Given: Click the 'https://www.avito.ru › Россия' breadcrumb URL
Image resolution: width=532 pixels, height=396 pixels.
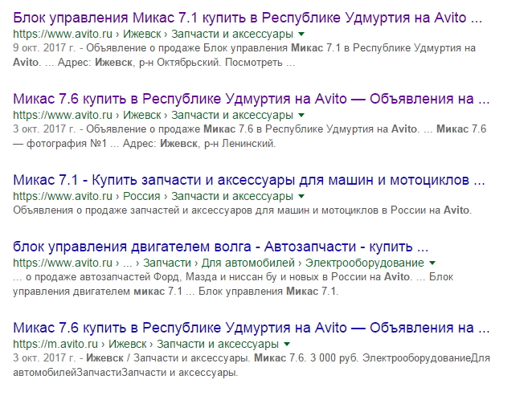Looking at the screenshot, I should click(x=153, y=196).
